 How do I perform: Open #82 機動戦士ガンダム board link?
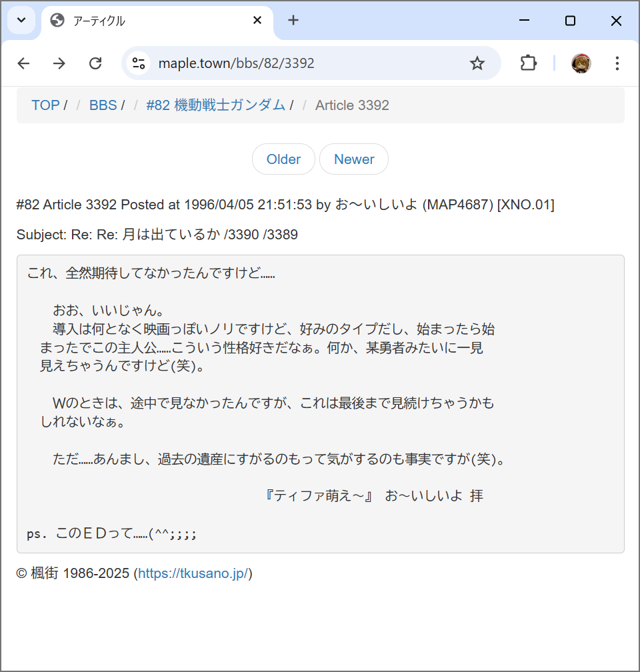pos(215,105)
